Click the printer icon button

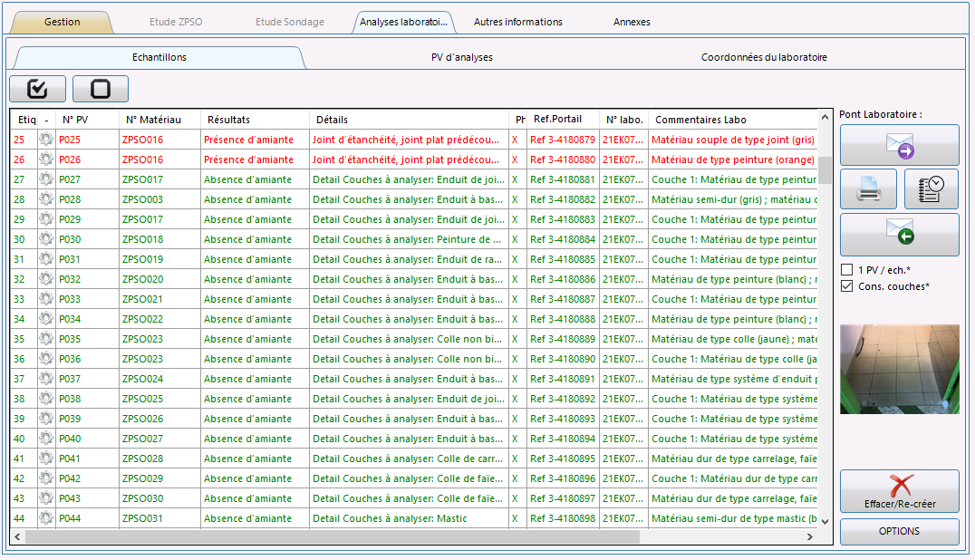[868, 189]
